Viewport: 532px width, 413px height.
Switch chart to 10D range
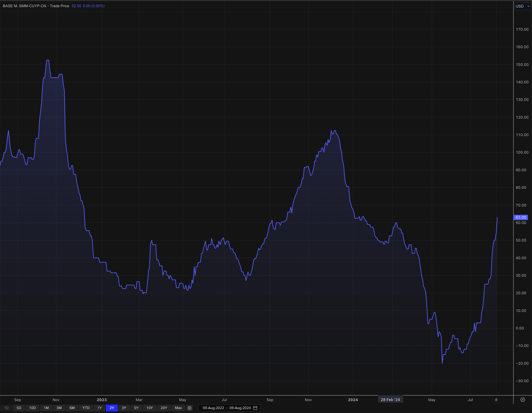[x=32, y=408]
